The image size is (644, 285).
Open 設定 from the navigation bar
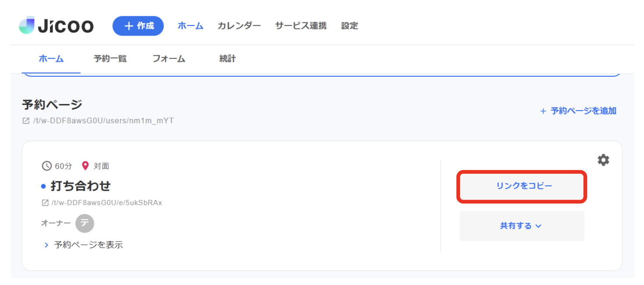(349, 25)
